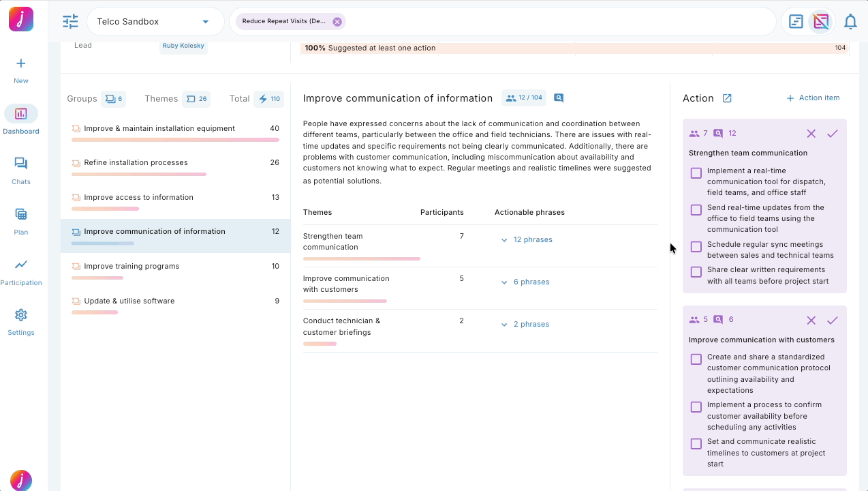Remove the Reduce Repeat Visits filter chip

click(337, 22)
